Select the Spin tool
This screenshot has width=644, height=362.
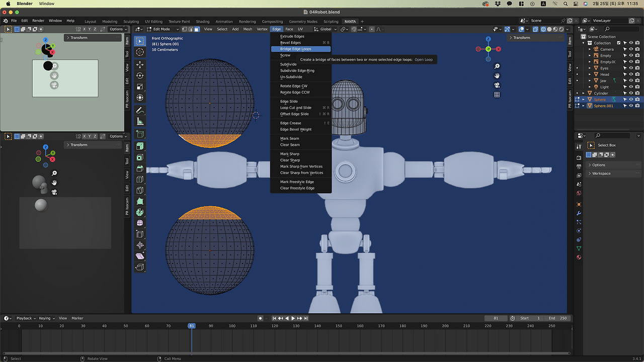[x=140, y=212]
